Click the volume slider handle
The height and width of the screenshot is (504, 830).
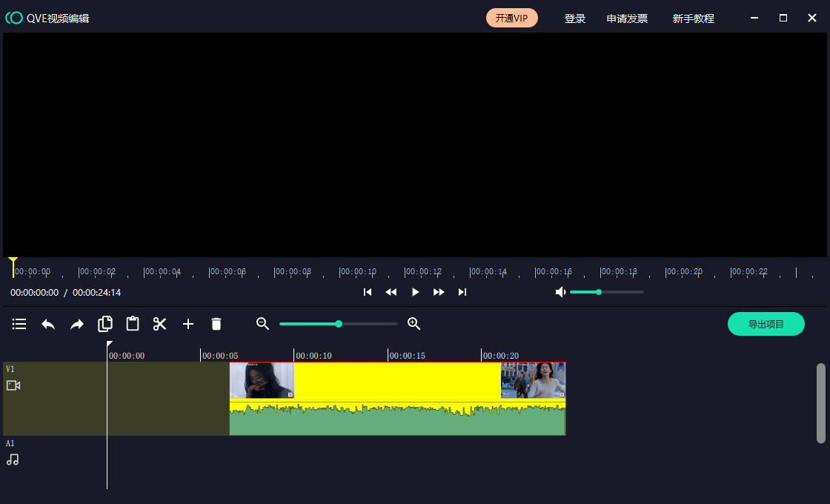[599, 292]
